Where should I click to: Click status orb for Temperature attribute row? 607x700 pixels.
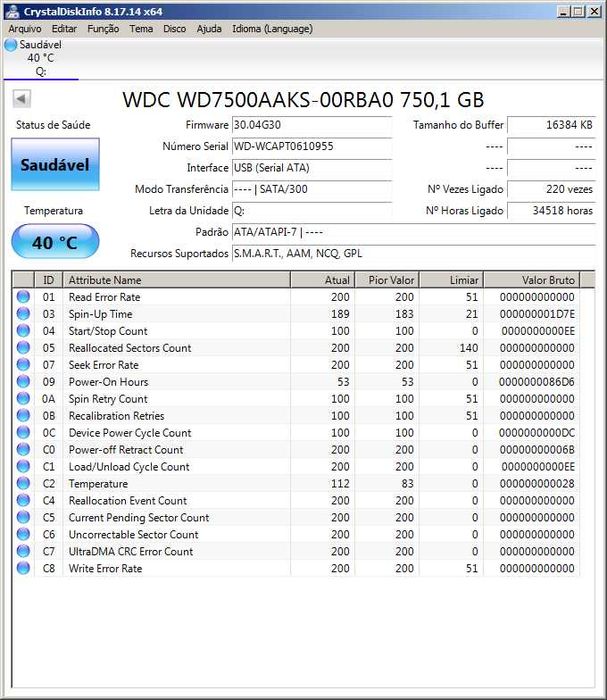coord(23,483)
